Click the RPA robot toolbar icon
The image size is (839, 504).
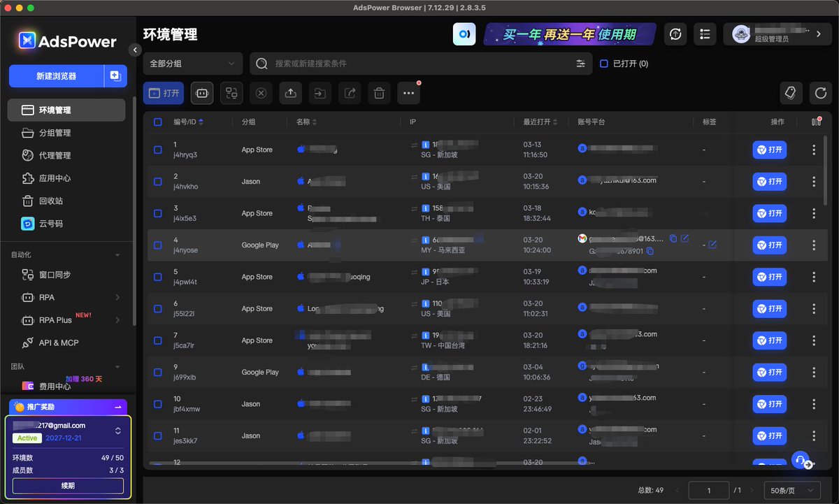pos(202,92)
